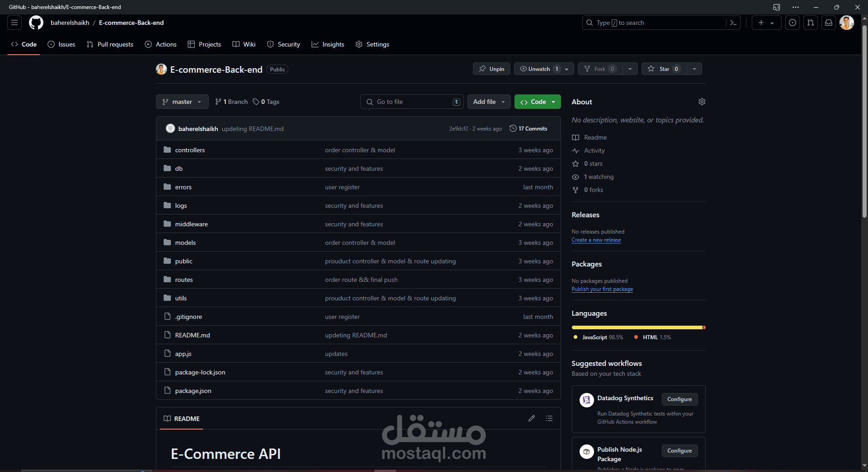Edit repository details via About gear icon
Viewport: 868px width, 472px height.
coord(702,102)
